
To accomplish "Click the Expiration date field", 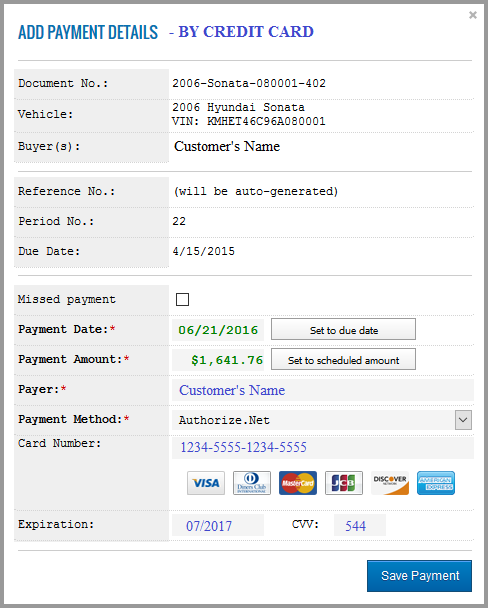I will point(218,525).
